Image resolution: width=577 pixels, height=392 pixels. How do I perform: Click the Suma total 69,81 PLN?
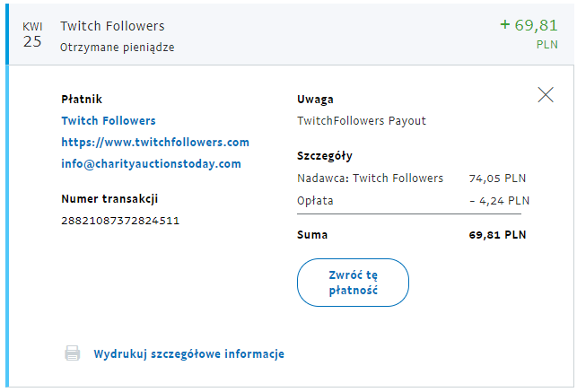(497, 235)
